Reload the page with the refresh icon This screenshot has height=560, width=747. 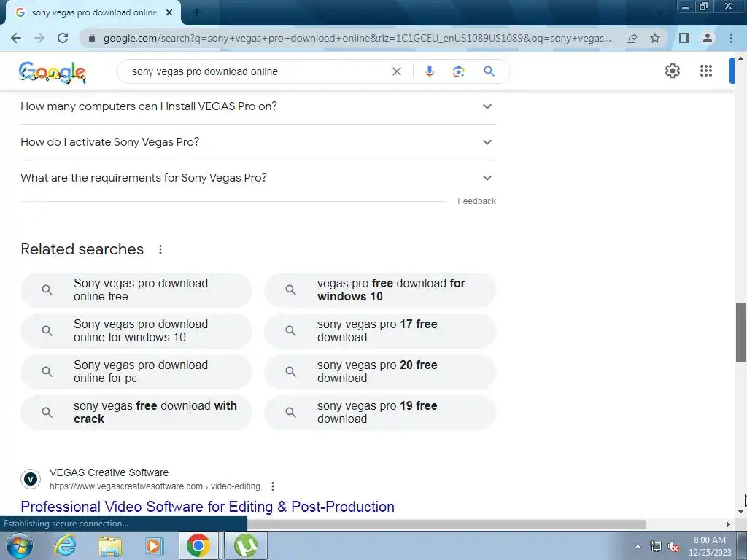click(63, 38)
